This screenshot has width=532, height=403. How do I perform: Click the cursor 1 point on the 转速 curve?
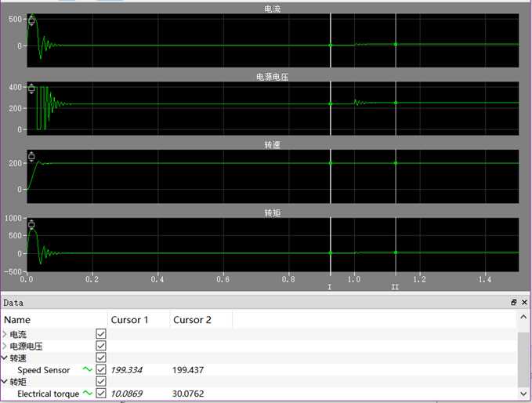pos(331,163)
